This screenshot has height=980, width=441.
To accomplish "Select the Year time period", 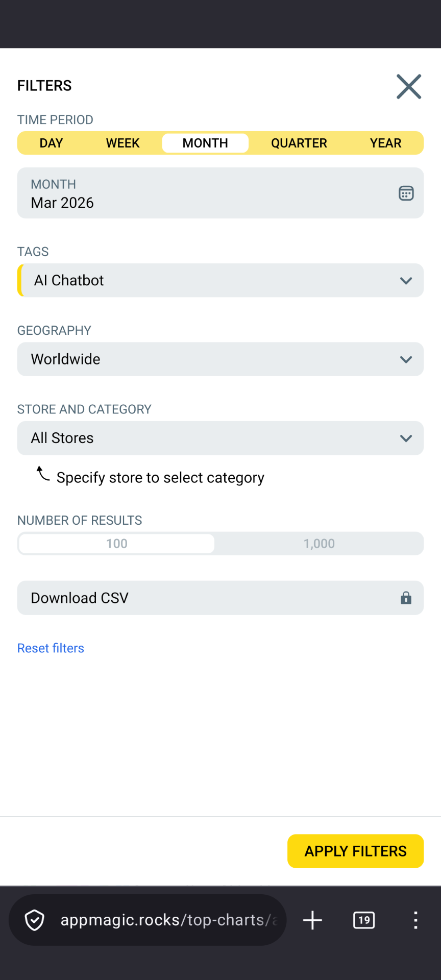I will tap(385, 143).
